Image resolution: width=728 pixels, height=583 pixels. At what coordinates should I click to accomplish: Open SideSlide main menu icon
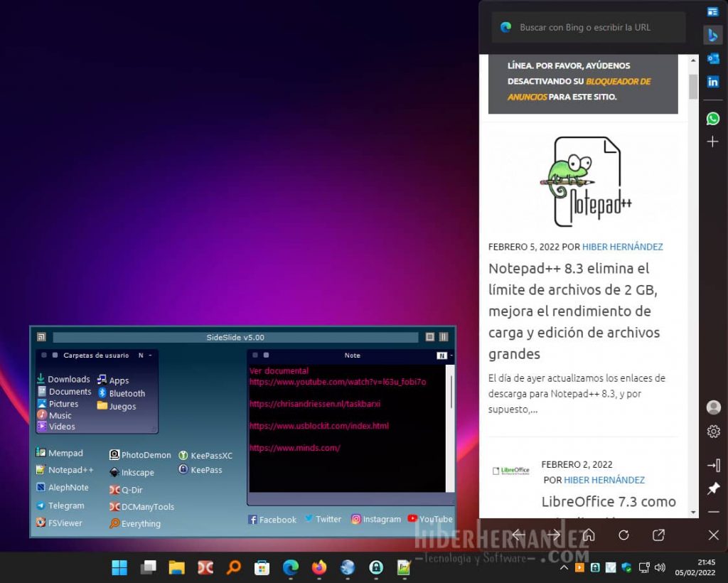[x=41, y=337]
